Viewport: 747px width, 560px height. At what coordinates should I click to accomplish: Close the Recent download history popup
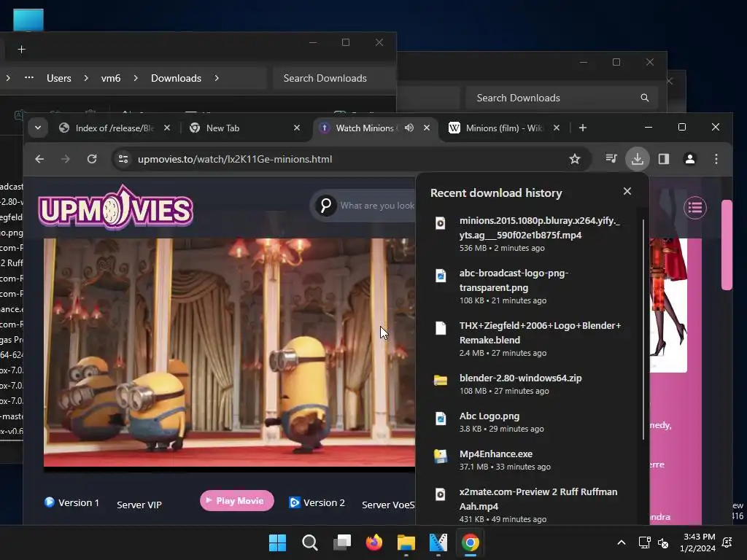(x=627, y=191)
